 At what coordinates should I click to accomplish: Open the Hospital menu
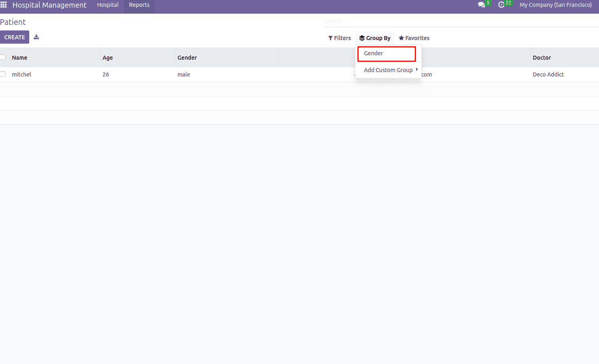108,5
